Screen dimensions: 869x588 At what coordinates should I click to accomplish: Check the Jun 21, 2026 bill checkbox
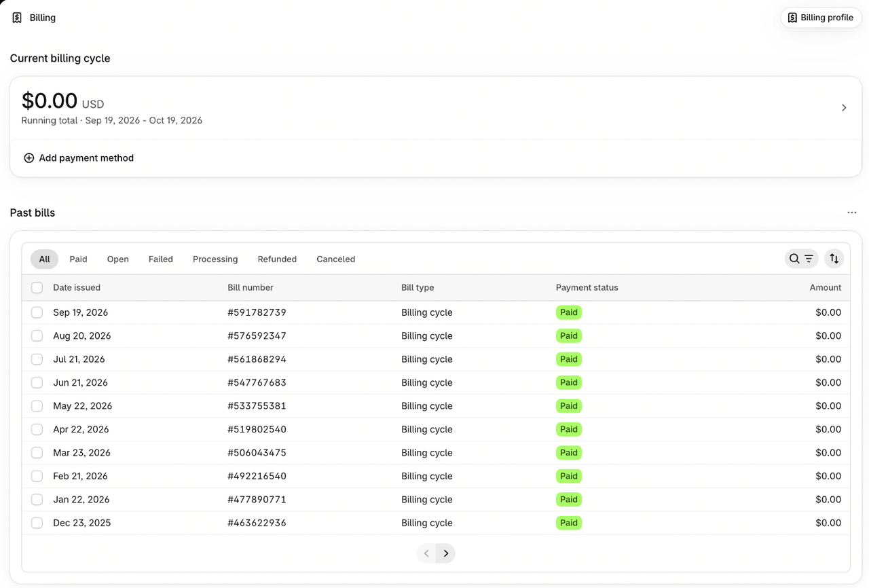pos(37,383)
